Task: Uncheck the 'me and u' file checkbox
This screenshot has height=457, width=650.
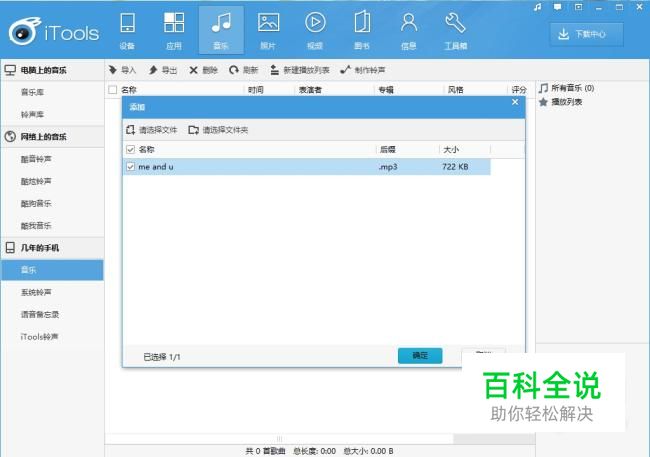Action: click(x=131, y=167)
